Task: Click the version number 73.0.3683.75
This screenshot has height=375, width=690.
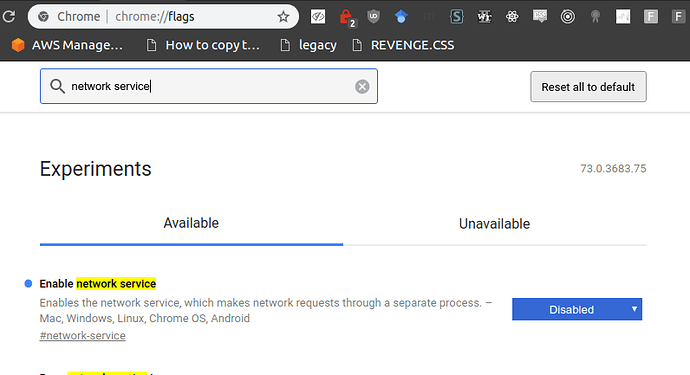Action: [613, 169]
